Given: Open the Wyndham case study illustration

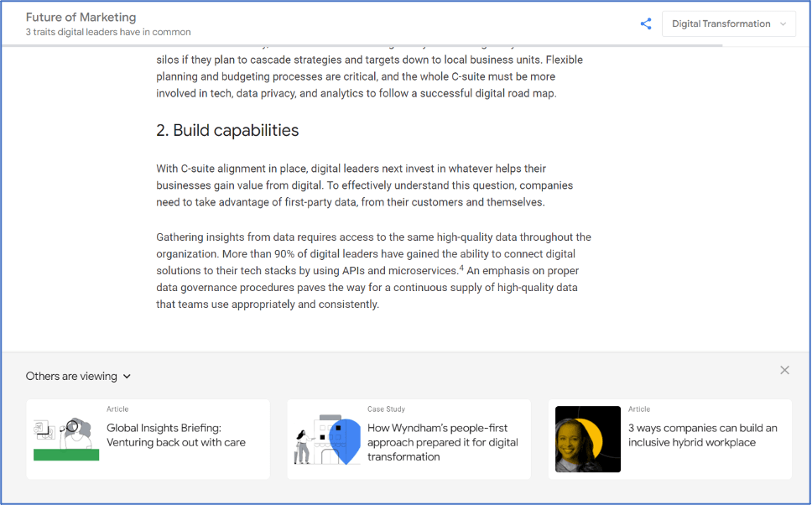Looking at the screenshot, I should pos(327,439).
